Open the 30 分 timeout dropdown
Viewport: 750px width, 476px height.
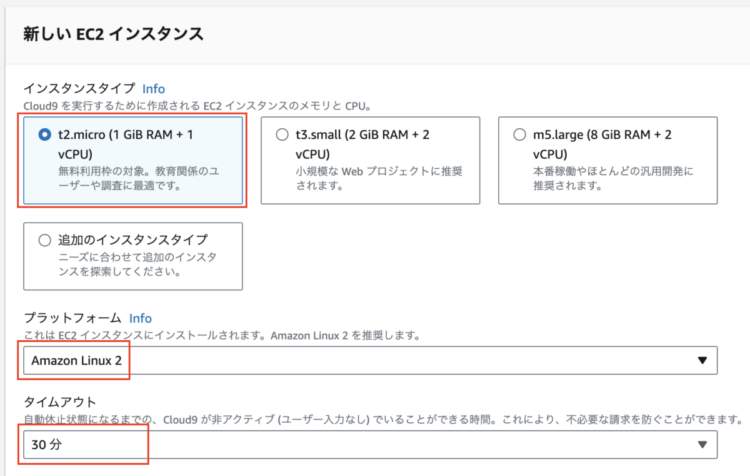point(370,444)
